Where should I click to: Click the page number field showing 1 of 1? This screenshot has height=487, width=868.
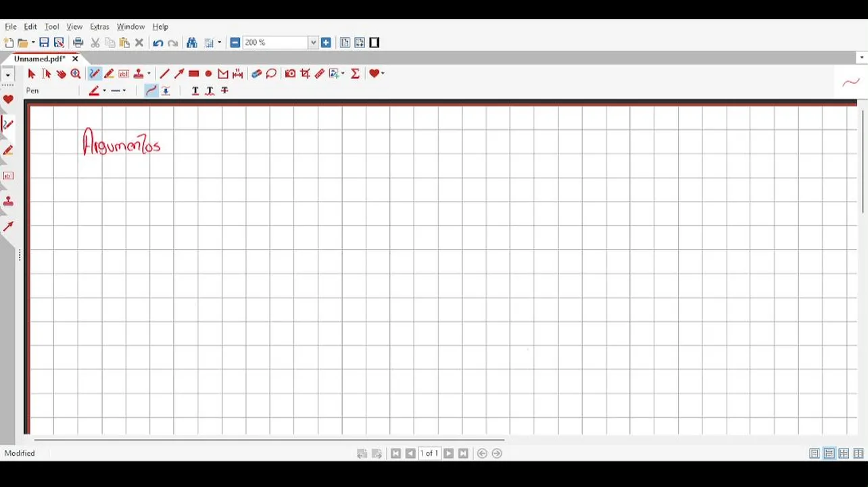pos(429,453)
